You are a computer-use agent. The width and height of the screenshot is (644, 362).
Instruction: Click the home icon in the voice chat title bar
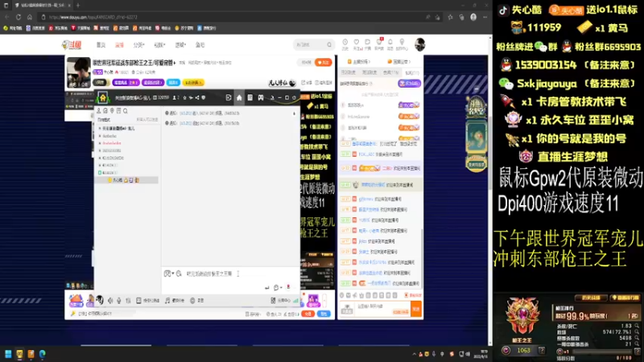coord(239,97)
